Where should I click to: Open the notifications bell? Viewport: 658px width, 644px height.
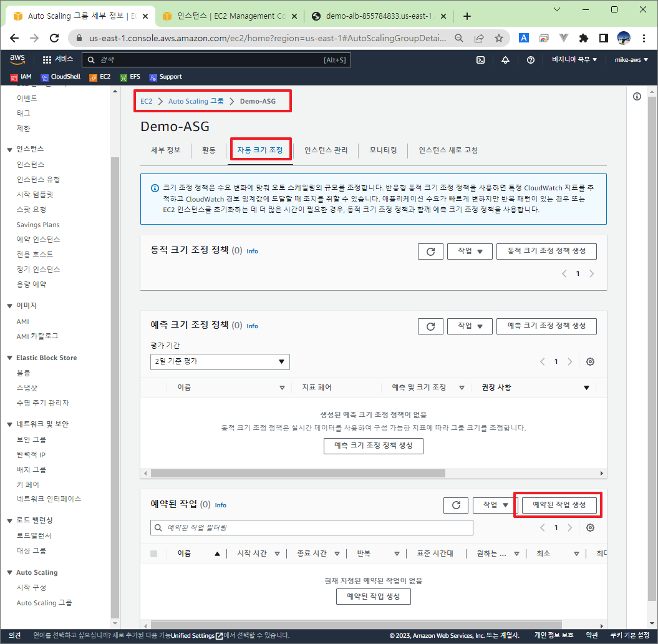point(505,60)
